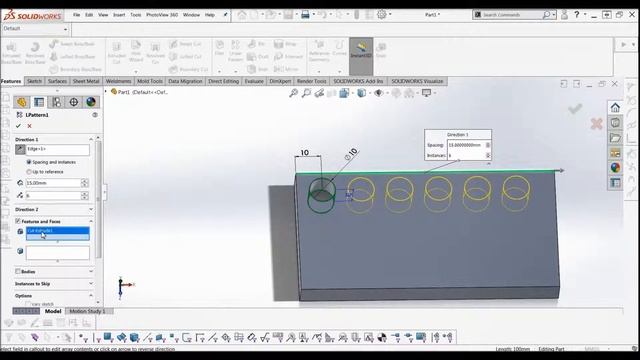Viewport: 640px width, 360px height.
Task: Expand the Bodies section chevron
Action: pyautogui.click(x=91, y=271)
